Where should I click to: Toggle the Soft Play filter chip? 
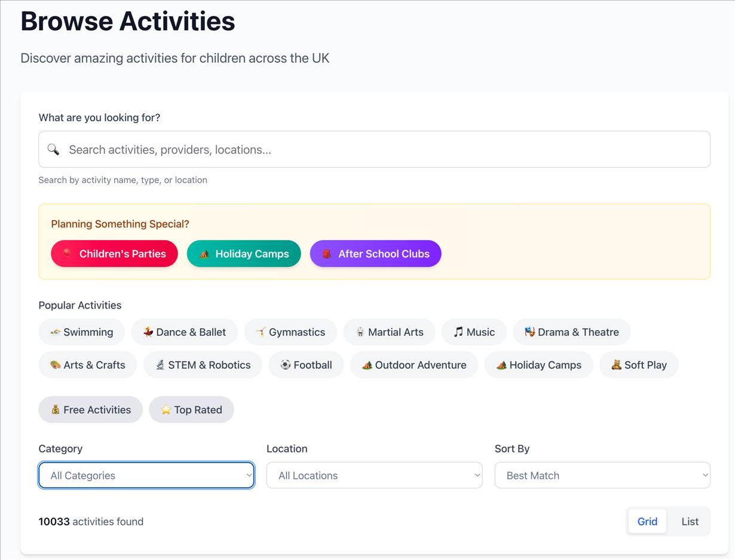(638, 365)
